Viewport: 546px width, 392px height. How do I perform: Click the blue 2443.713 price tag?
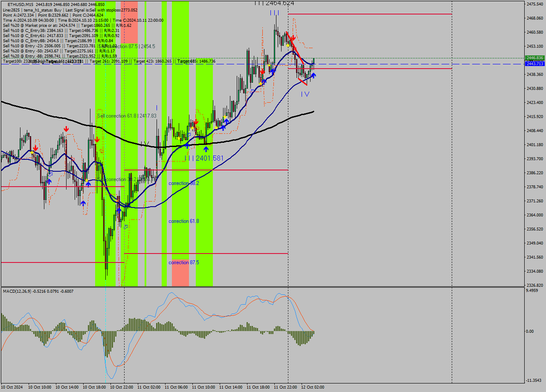pyautogui.click(x=534, y=63)
